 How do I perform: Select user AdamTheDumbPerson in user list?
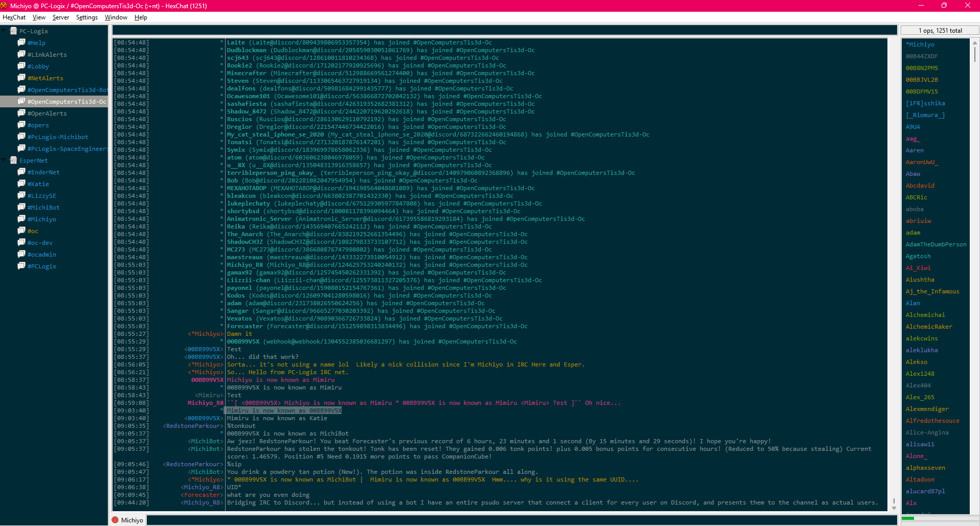pos(936,244)
